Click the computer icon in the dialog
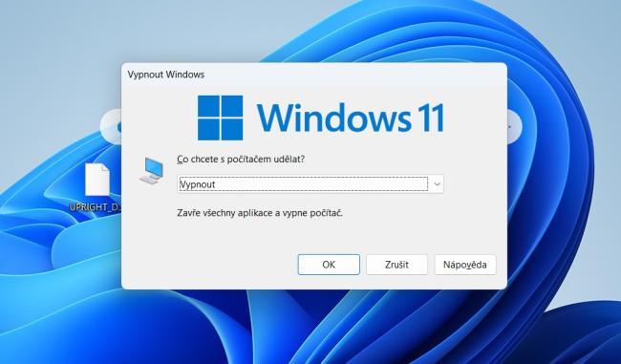Screen dimensions: 621x364 point(152,171)
